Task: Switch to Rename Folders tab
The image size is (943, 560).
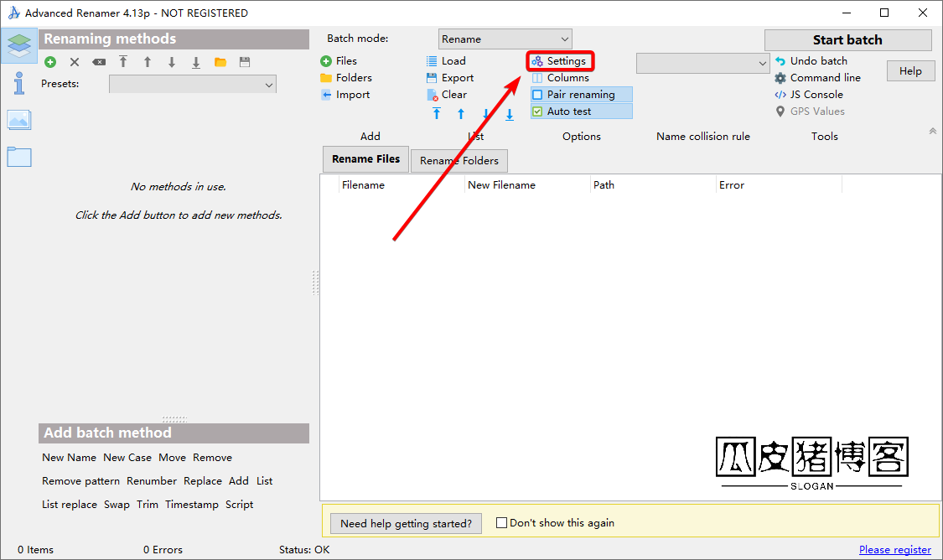Action: [459, 161]
